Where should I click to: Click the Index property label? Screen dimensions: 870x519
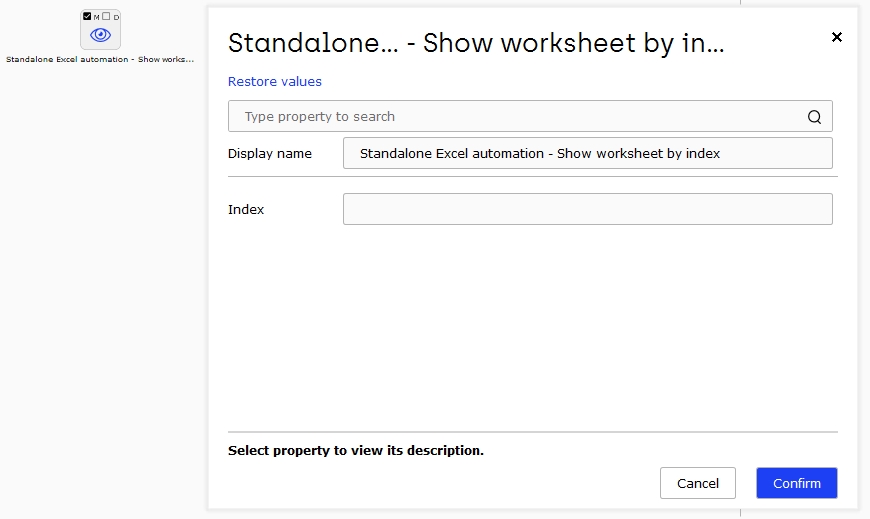(246, 209)
